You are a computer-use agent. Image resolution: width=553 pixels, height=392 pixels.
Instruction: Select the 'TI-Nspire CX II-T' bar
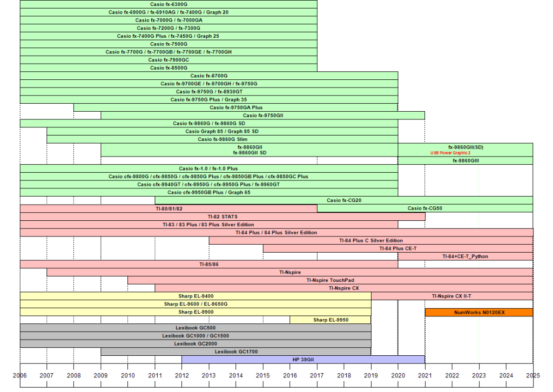click(452, 296)
